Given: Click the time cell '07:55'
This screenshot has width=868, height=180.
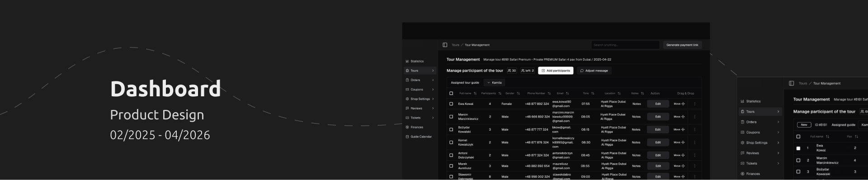Looking at the screenshot, I should (x=585, y=104).
